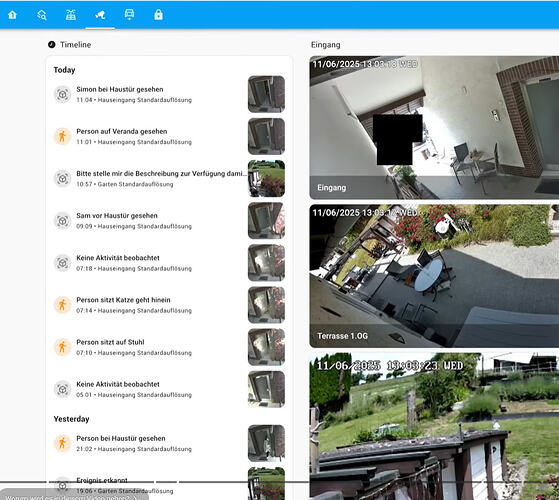Open the home tab icon
The height and width of the screenshot is (500, 559).
tap(12, 15)
